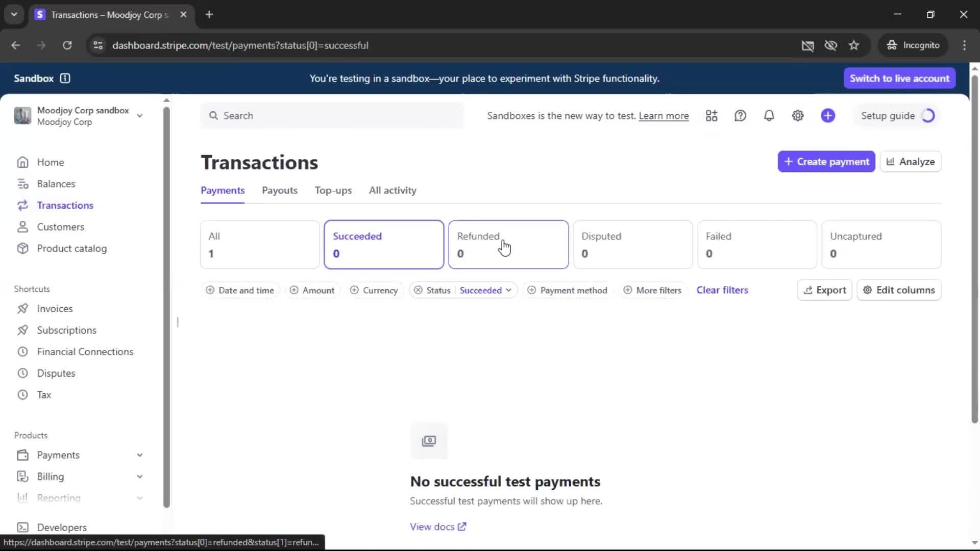Open the settings gear icon

point(798,116)
